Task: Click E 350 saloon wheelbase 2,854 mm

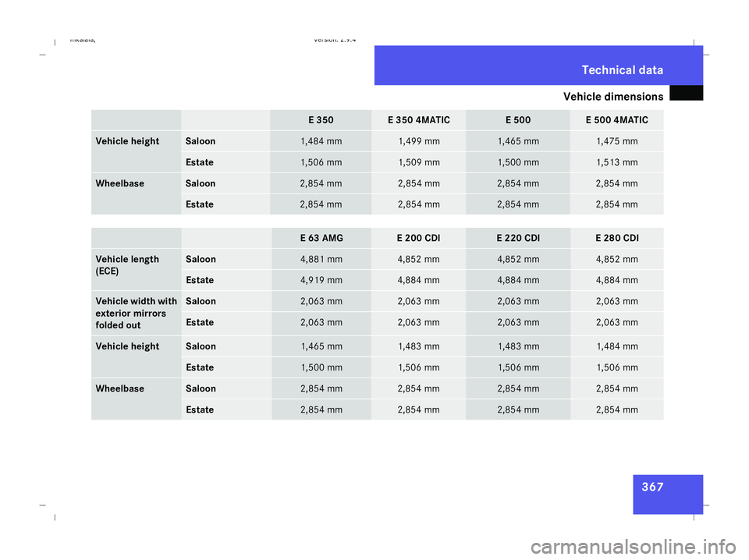Action: [x=321, y=183]
